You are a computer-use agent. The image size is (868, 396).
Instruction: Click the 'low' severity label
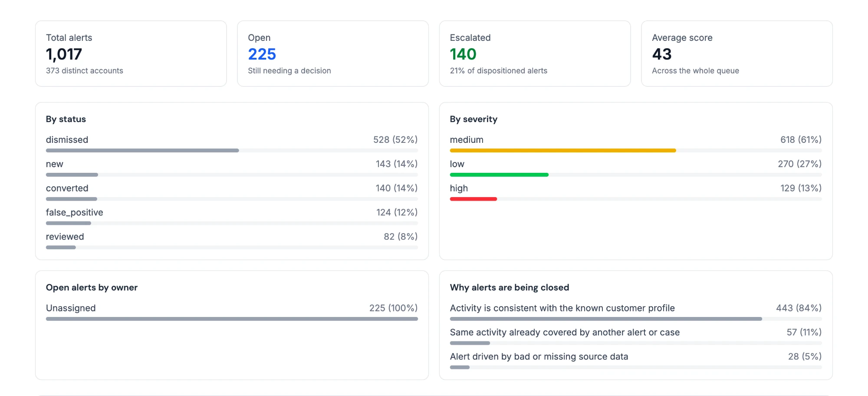tap(457, 164)
